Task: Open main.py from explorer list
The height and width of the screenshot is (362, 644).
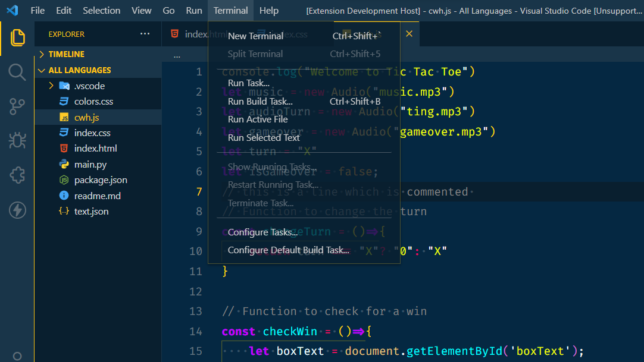Action: [x=90, y=165]
